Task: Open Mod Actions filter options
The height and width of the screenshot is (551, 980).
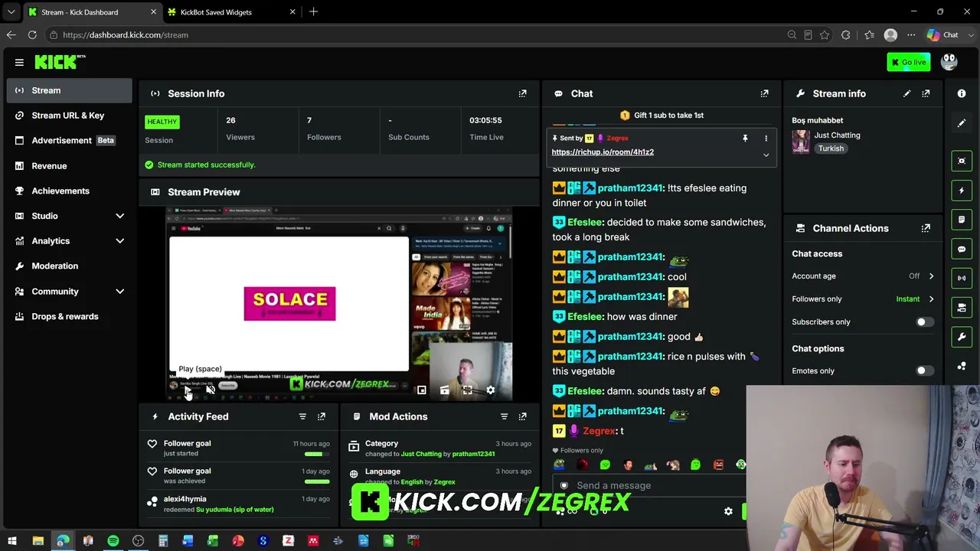Action: [x=504, y=416]
